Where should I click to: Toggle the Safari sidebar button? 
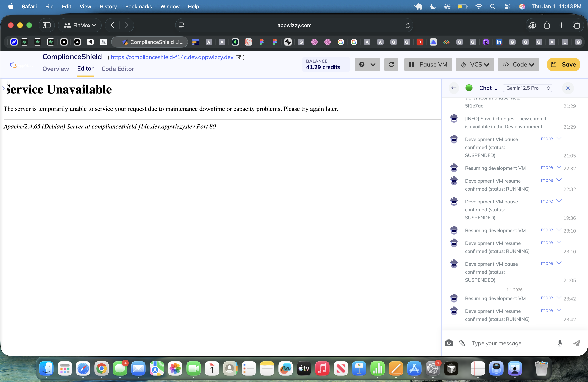(x=46, y=25)
